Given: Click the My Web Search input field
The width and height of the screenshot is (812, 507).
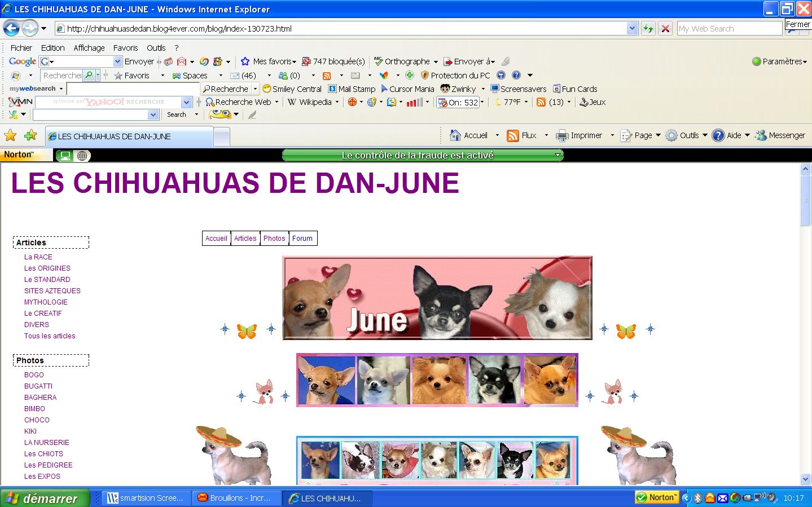Looking at the screenshot, I should pos(729,28).
